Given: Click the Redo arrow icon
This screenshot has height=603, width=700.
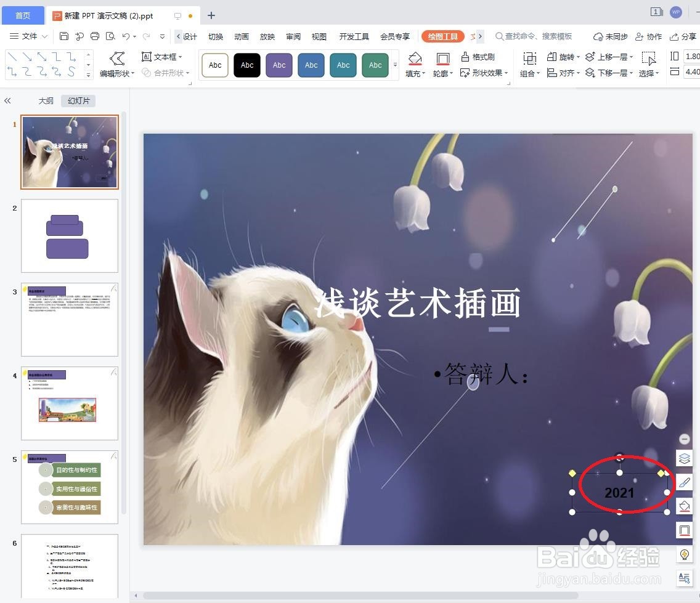Looking at the screenshot, I should [x=146, y=36].
